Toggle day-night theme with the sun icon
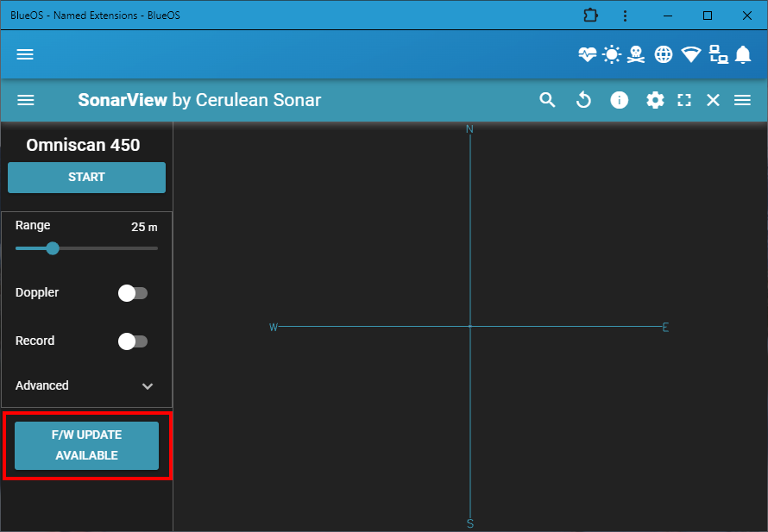Viewport: 768px width, 532px height. click(x=611, y=53)
